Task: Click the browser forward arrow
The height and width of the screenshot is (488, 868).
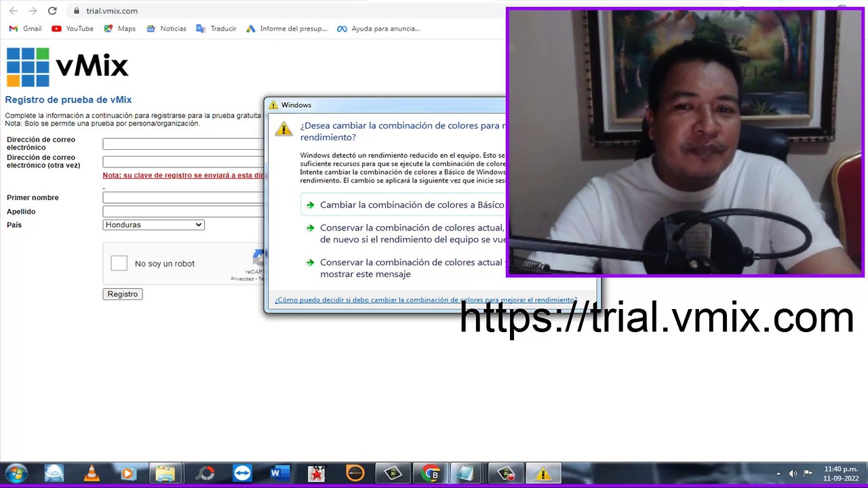Action: click(33, 11)
